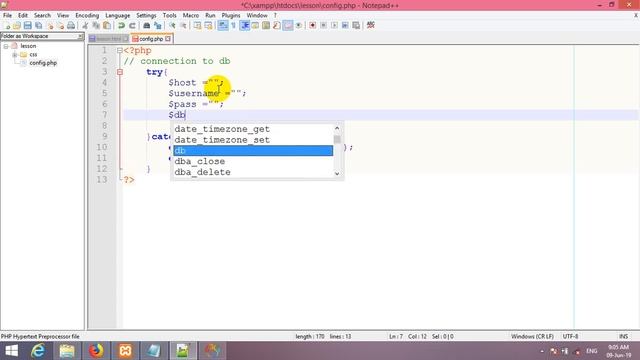
Task: Click the Close document toolbar icon
Action: [50, 25]
